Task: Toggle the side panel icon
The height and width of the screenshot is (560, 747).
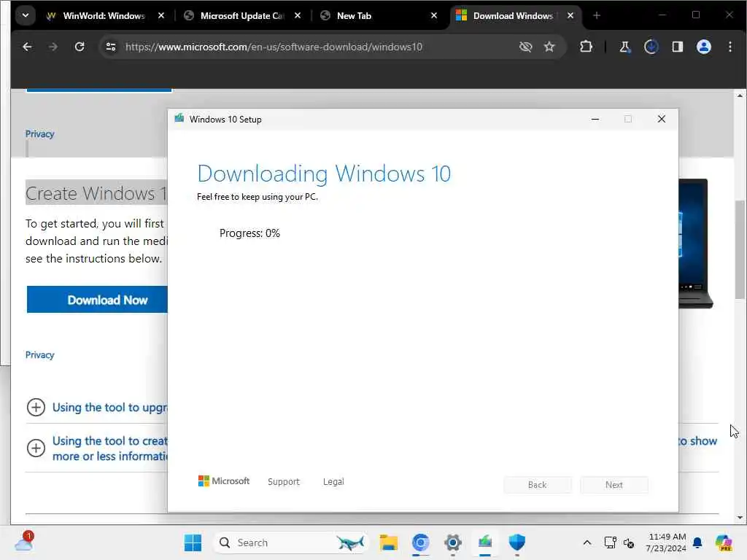Action: pyautogui.click(x=678, y=47)
